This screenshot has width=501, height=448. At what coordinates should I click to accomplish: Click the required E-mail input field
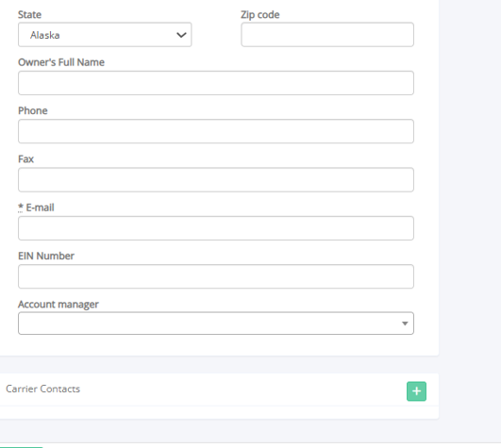[216, 228]
